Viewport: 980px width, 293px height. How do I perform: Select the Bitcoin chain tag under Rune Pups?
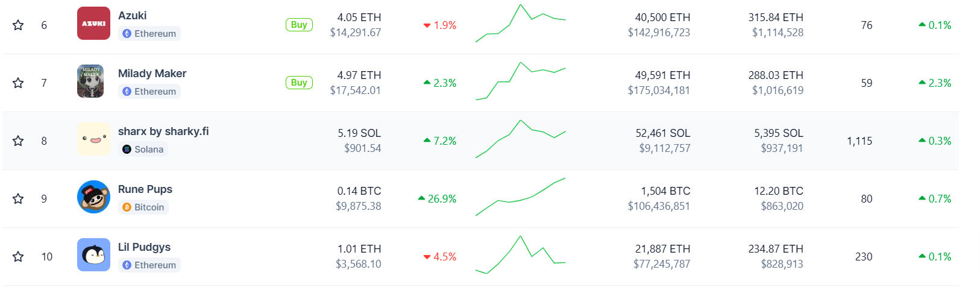143,207
